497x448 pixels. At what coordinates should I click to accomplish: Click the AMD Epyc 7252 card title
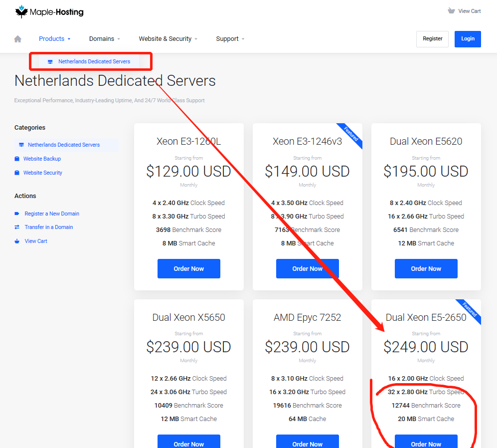click(x=307, y=317)
